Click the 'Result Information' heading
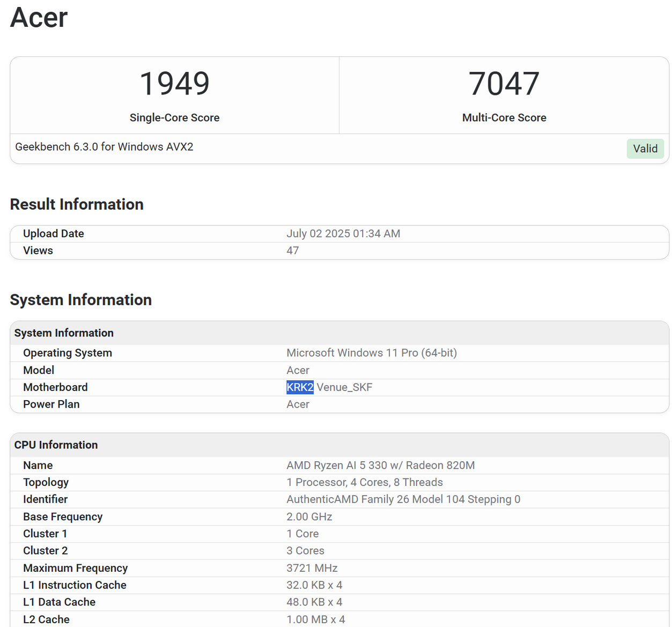672x627 pixels. pos(77,204)
